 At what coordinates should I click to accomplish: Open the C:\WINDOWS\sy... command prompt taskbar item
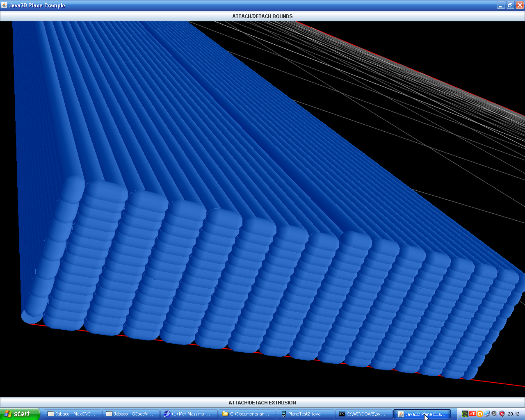pos(363,414)
